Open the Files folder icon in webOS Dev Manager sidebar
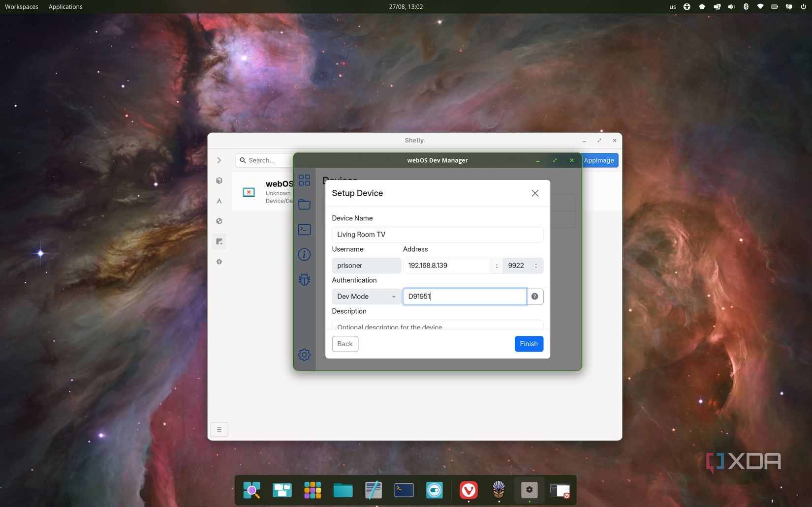This screenshot has height=507, width=812. pos(304,205)
